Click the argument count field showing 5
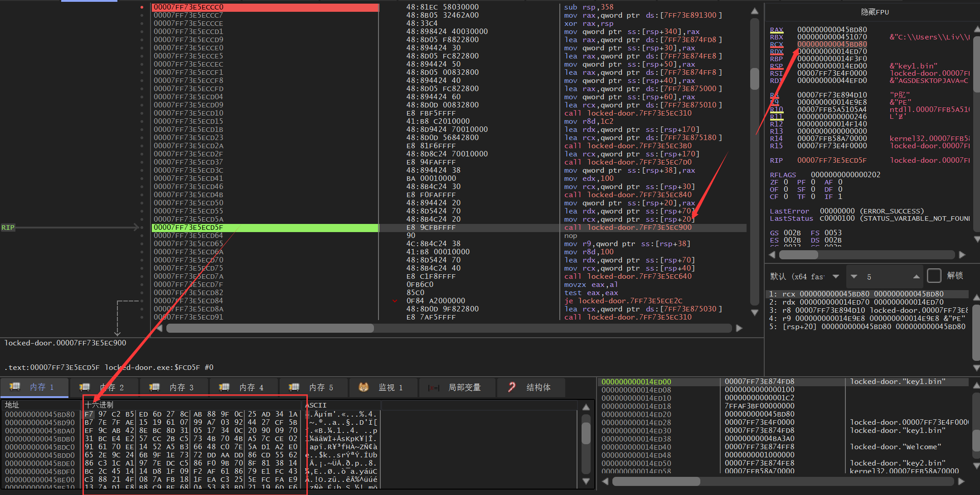 [885, 277]
